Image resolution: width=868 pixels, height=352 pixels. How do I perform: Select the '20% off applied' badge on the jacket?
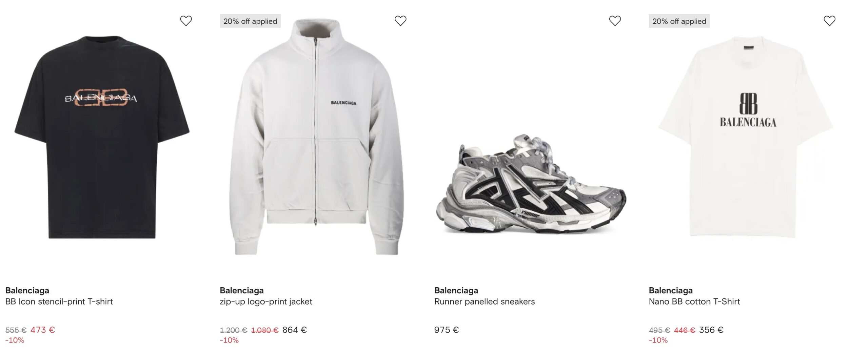tap(250, 21)
